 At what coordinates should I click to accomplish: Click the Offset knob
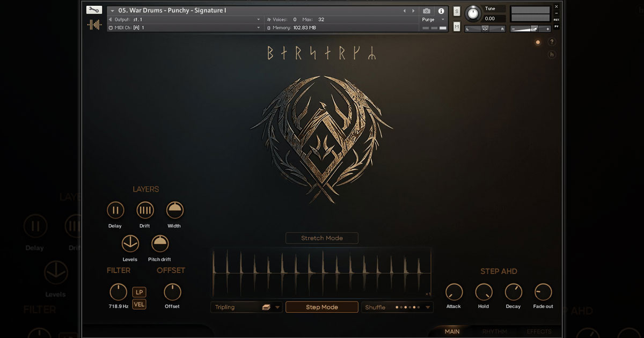[172, 292]
